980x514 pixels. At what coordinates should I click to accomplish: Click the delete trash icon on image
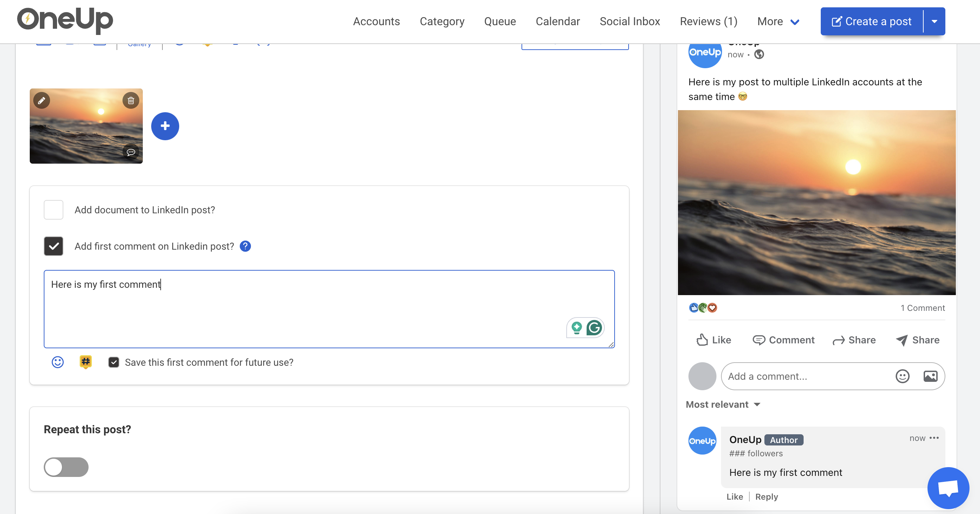(x=131, y=100)
